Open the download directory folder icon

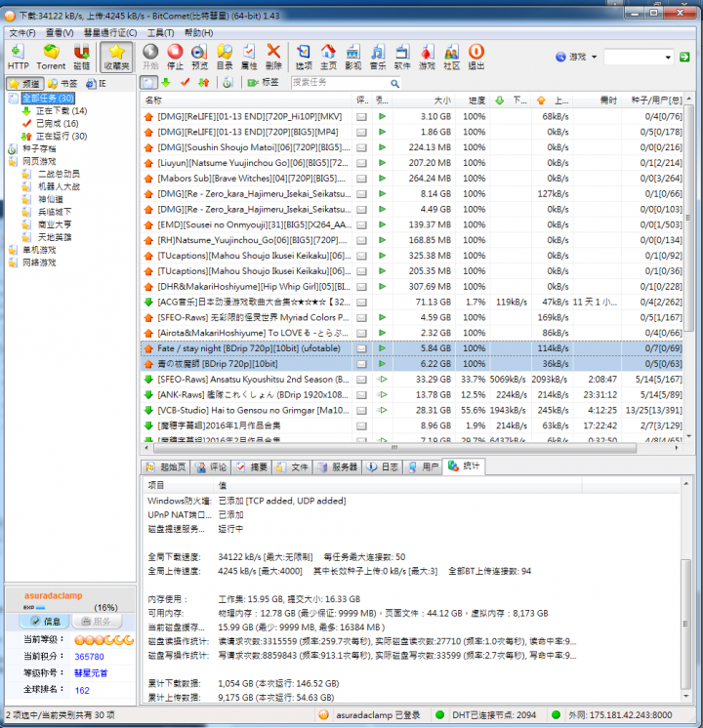pos(225,57)
